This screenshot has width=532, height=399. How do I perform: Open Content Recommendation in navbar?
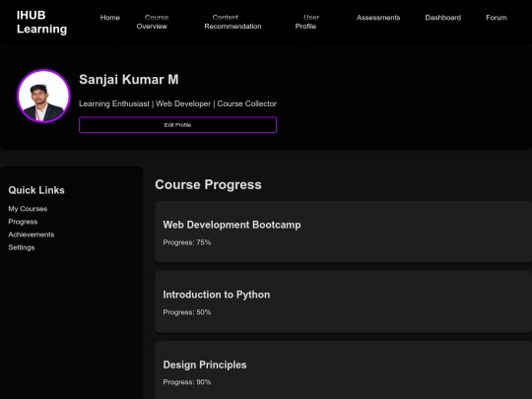click(233, 22)
